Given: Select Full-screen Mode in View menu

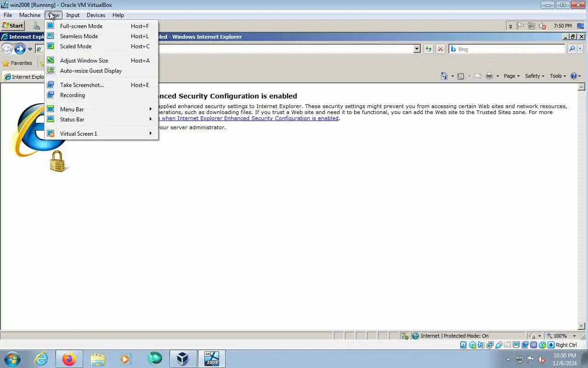Looking at the screenshot, I should click(x=102, y=26).
